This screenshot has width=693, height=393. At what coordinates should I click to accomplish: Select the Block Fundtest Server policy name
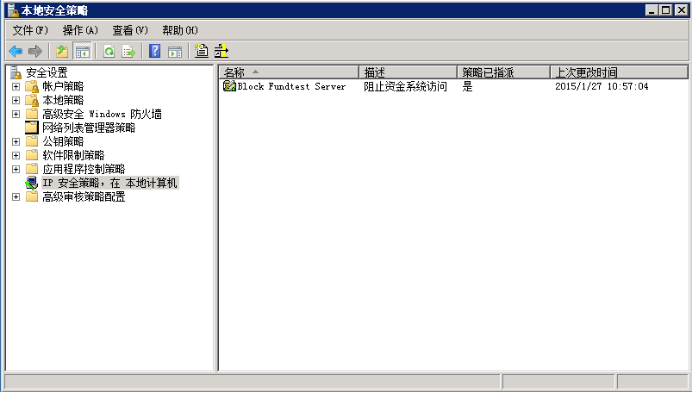coord(291,86)
